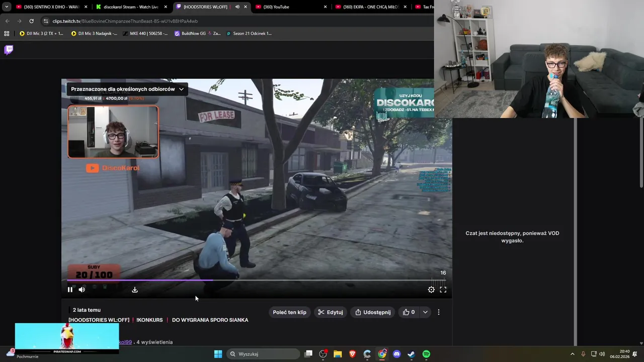Open the clock showing 20:40

(619, 354)
